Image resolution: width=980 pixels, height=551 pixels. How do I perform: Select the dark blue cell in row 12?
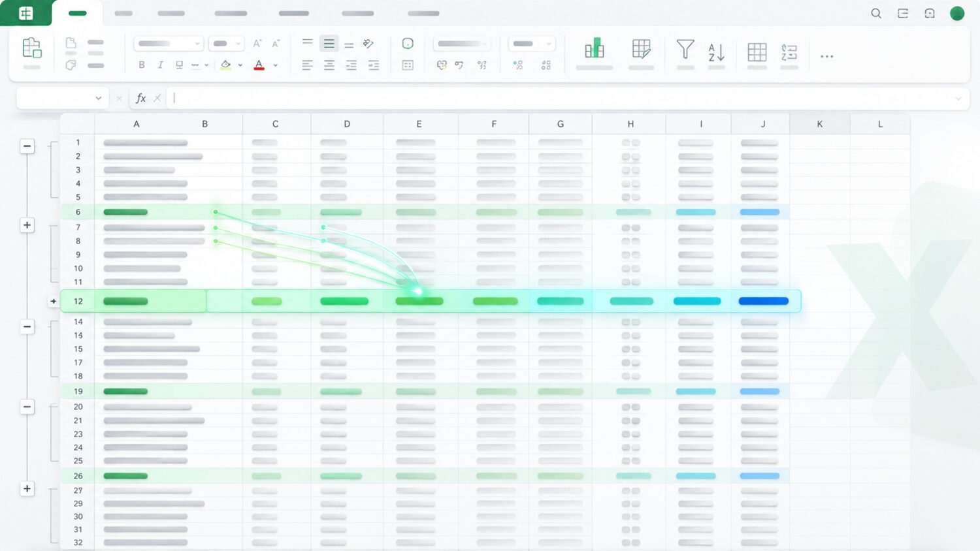[763, 301]
